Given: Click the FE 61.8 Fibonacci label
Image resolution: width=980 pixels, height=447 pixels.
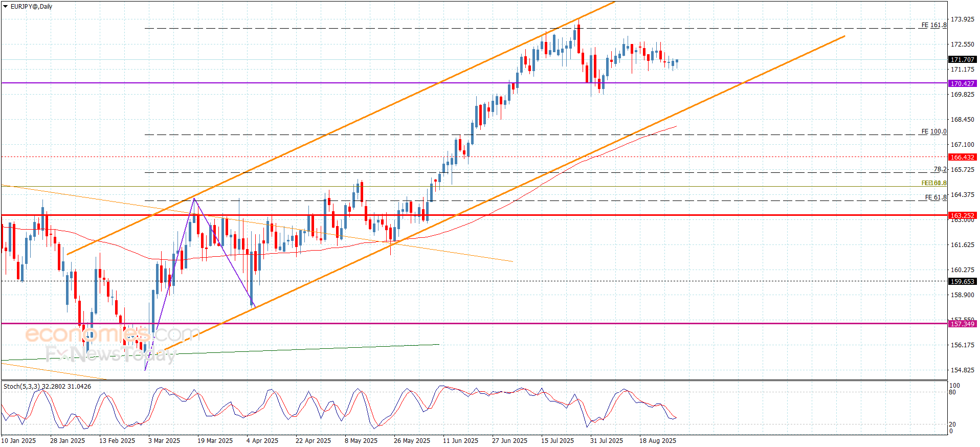Looking at the screenshot, I should [x=936, y=197].
